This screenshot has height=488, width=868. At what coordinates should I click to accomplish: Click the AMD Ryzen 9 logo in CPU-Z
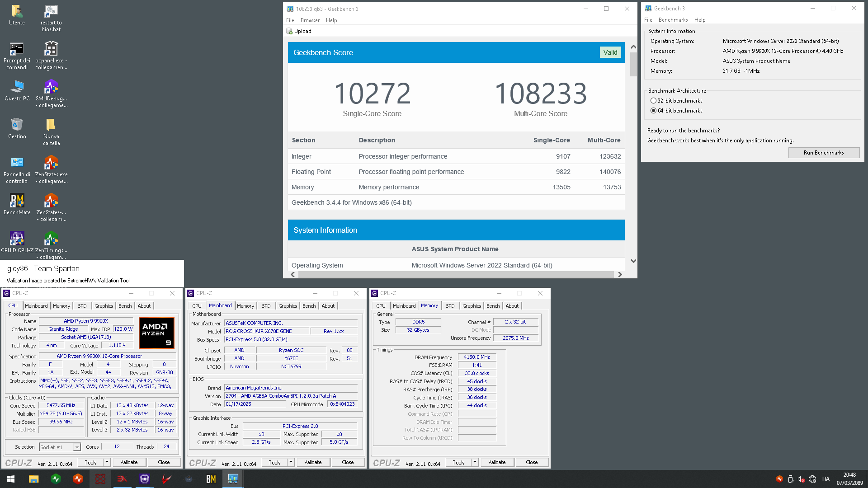pyautogui.click(x=156, y=333)
